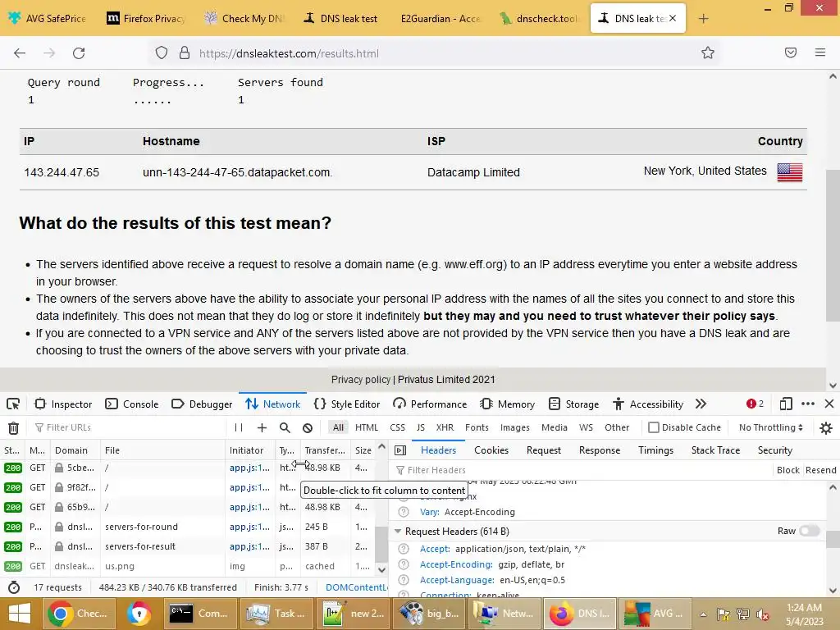
Task: Filter requests to Images only
Action: (x=515, y=427)
